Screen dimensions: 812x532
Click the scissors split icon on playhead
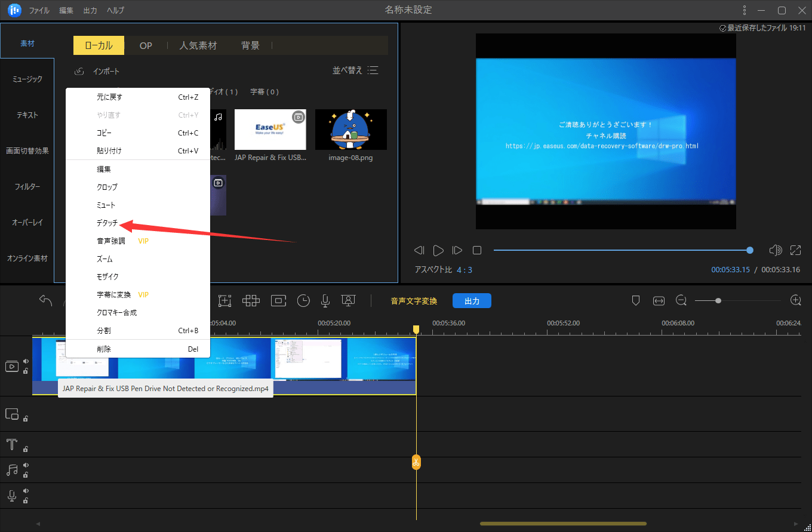pyautogui.click(x=416, y=462)
